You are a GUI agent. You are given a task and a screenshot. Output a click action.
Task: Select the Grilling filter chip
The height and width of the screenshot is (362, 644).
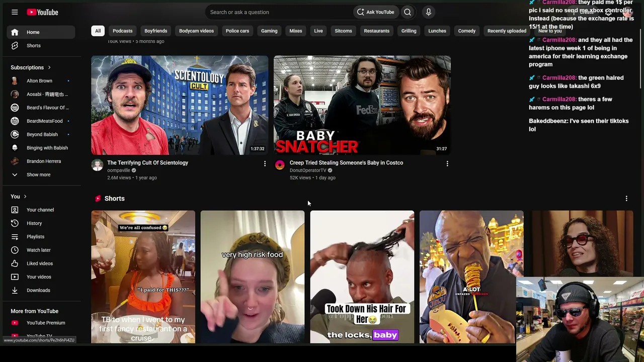coord(409,31)
